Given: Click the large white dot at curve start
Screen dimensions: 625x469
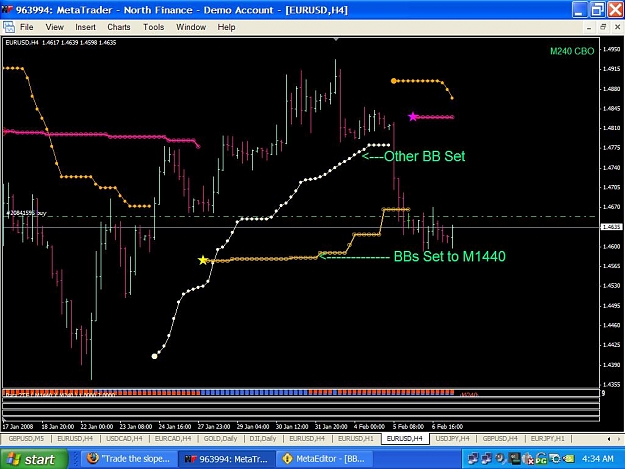Looking at the screenshot, I should click(x=155, y=356).
